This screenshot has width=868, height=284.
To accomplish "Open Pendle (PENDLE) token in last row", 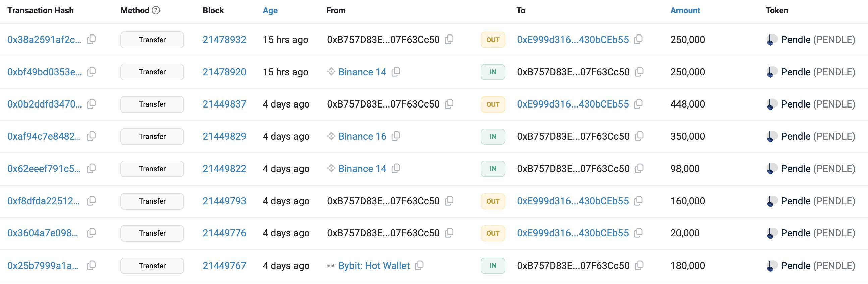I will point(818,266).
